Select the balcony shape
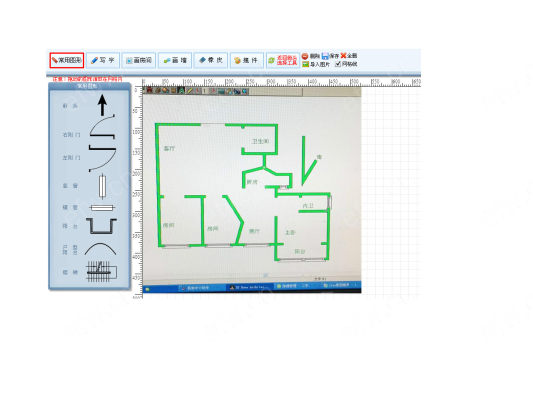The width and height of the screenshot is (533, 400). [101, 226]
